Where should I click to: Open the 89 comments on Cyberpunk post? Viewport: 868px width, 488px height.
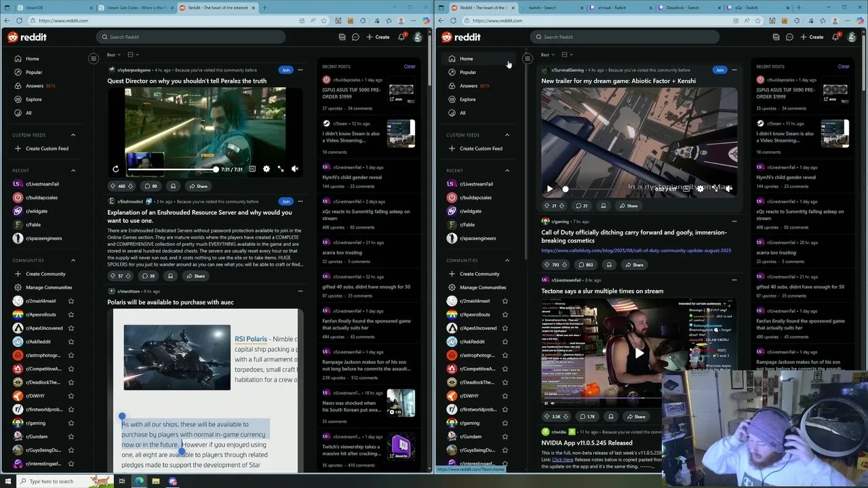tap(151, 186)
